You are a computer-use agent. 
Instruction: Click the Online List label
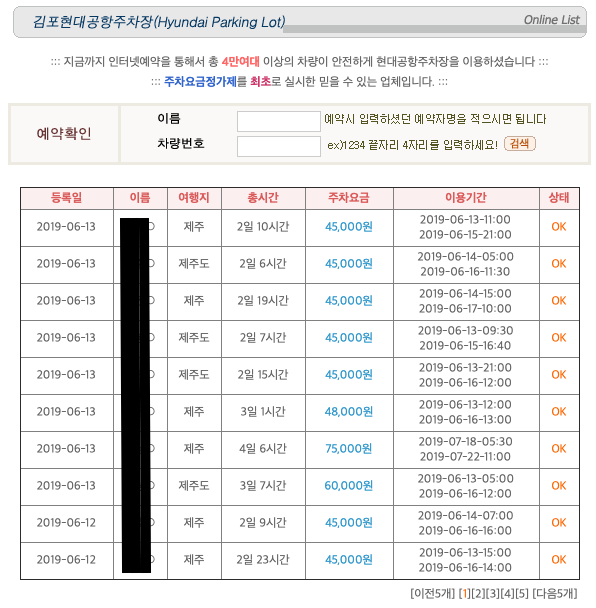(551, 20)
